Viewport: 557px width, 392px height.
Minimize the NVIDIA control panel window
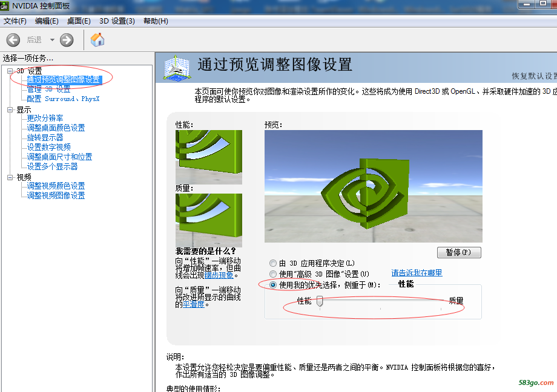(x=527, y=4)
